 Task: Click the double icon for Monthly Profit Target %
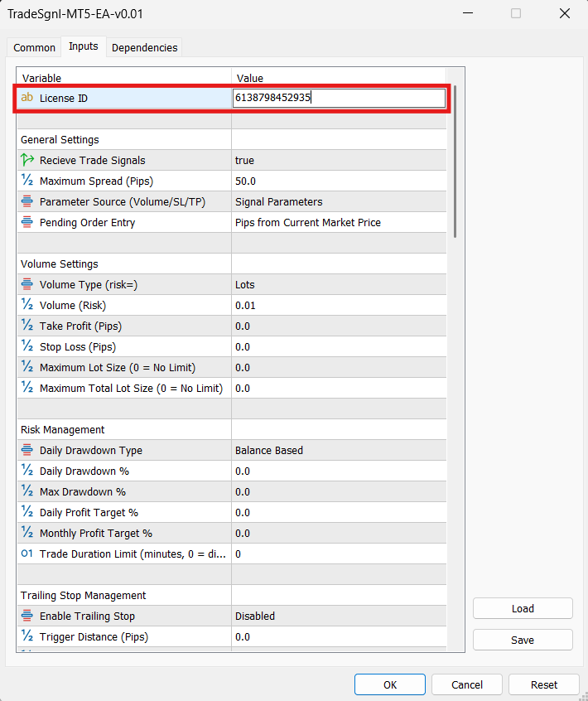coord(27,533)
